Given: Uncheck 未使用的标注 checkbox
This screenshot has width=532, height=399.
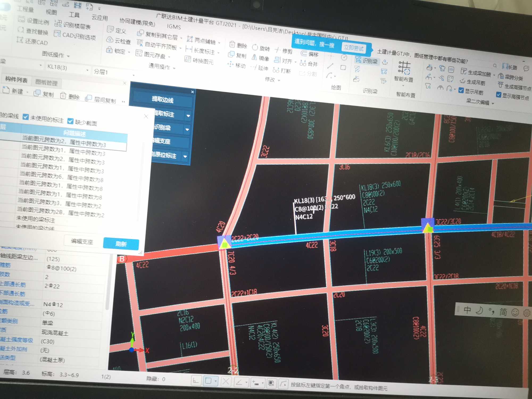Looking at the screenshot, I should pyautogui.click(x=26, y=117).
